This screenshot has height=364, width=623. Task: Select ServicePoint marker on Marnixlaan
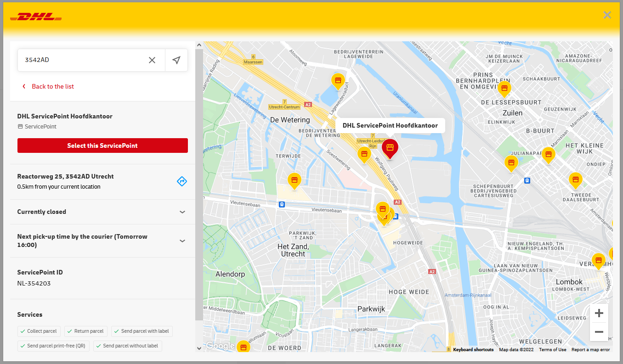click(548, 155)
